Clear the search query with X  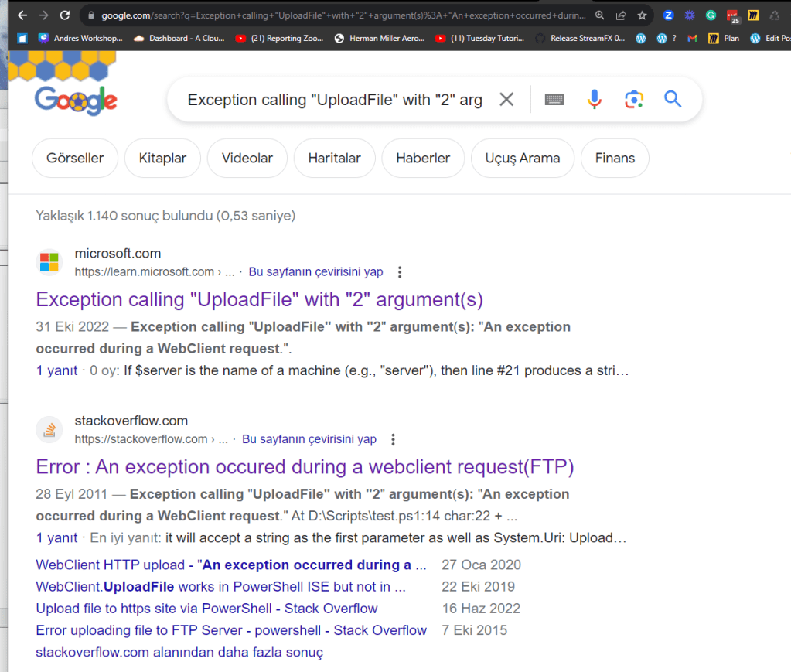pyautogui.click(x=506, y=100)
